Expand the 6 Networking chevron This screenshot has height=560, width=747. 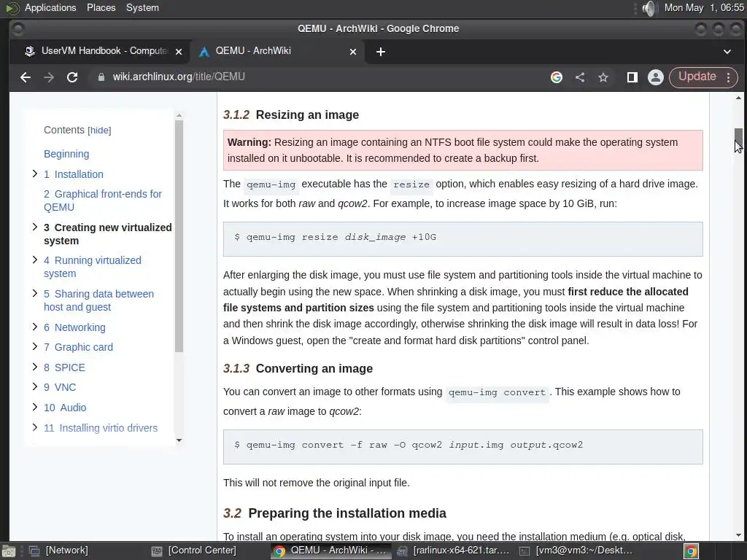click(35, 327)
